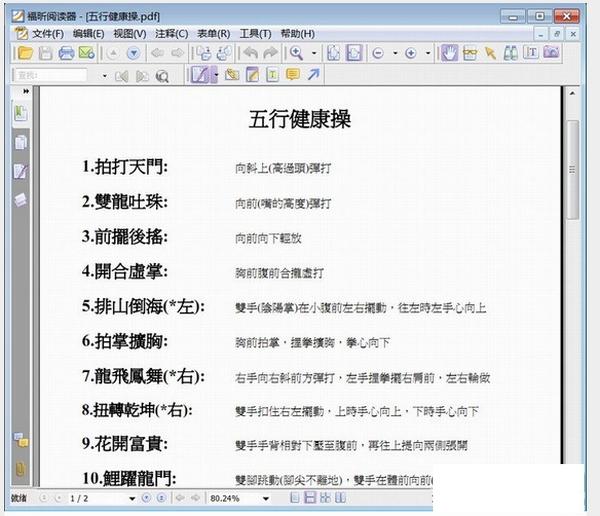Print the current PDF document
This screenshot has width=600, height=516.
click(x=66, y=53)
